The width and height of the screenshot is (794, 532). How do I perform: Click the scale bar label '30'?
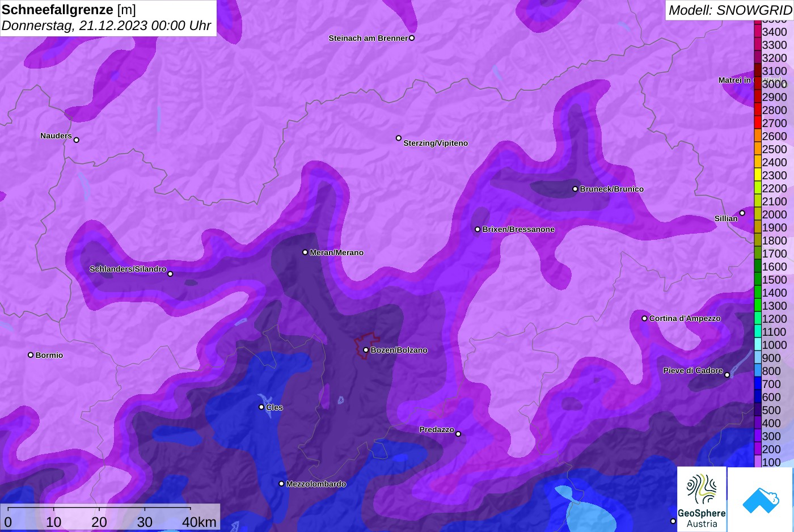pyautogui.click(x=145, y=522)
